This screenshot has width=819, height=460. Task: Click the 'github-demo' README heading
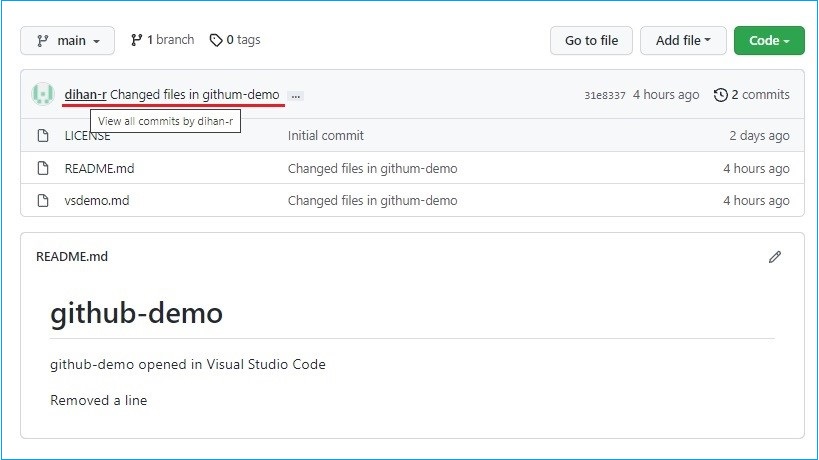pyautogui.click(x=136, y=313)
